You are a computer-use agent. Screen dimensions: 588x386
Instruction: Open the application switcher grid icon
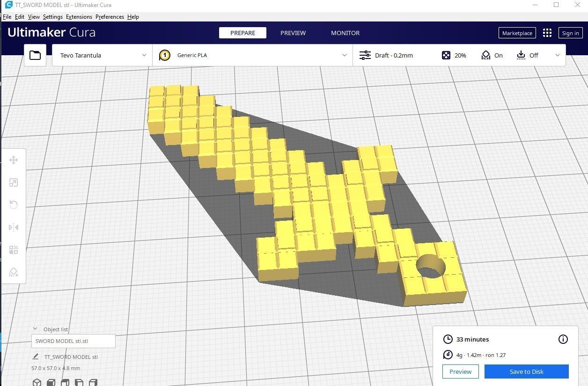(x=547, y=33)
